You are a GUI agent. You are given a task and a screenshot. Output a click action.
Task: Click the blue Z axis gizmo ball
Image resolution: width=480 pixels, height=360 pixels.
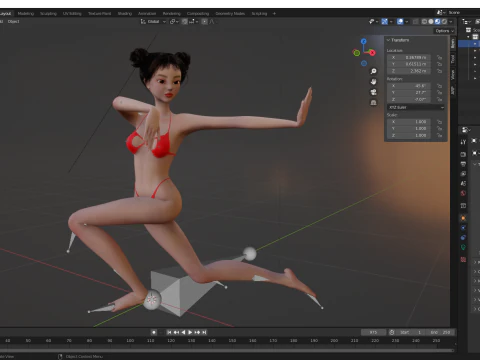[x=364, y=41]
